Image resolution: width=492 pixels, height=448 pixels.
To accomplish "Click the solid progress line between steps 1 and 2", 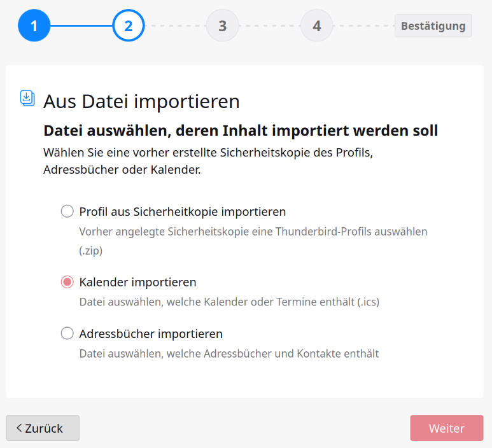I will (81, 26).
